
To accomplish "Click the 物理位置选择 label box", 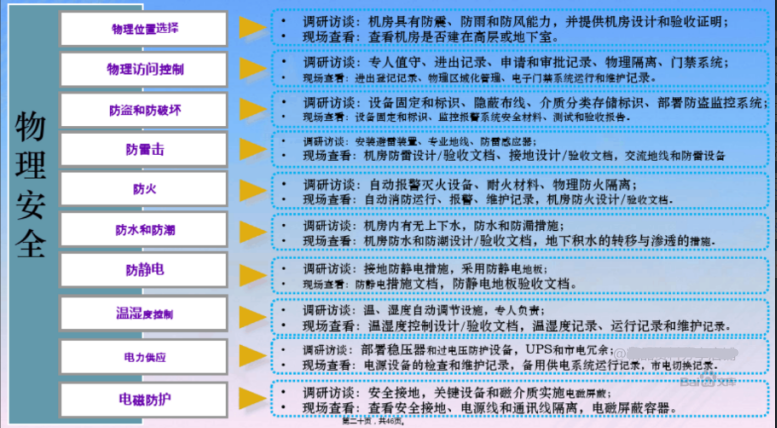I will [x=144, y=28].
